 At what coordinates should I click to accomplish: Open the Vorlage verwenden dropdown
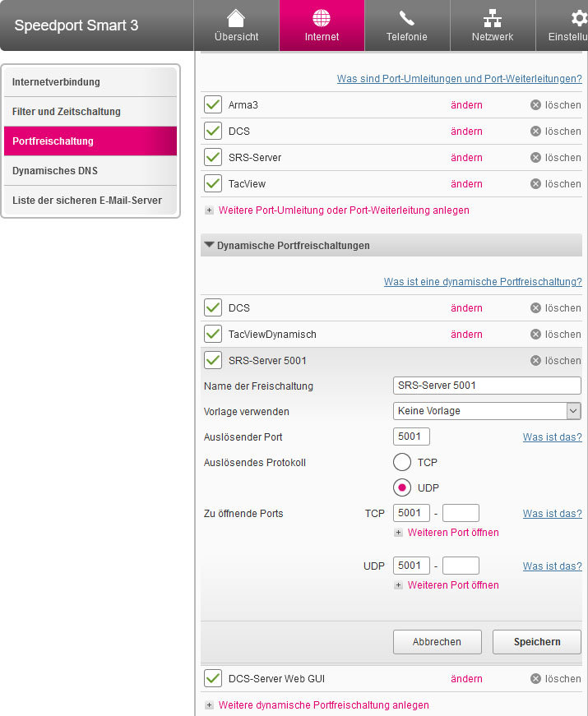pos(487,411)
